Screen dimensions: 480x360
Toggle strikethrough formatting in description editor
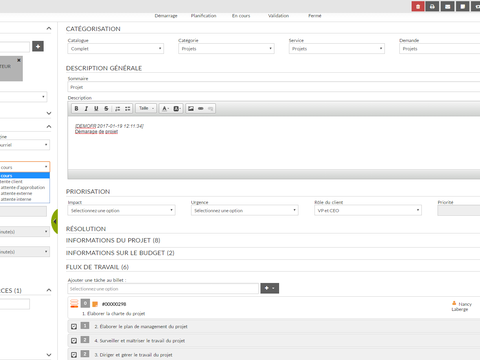click(106, 108)
